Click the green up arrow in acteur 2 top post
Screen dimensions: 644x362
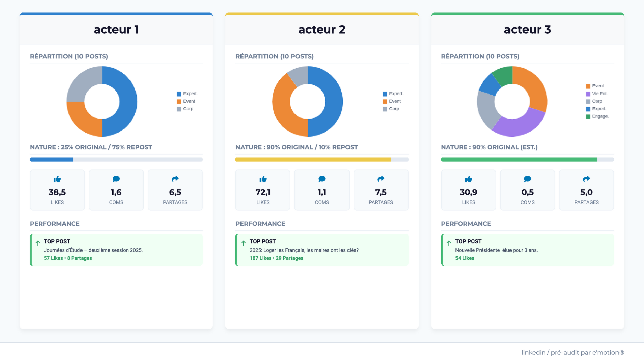click(243, 243)
